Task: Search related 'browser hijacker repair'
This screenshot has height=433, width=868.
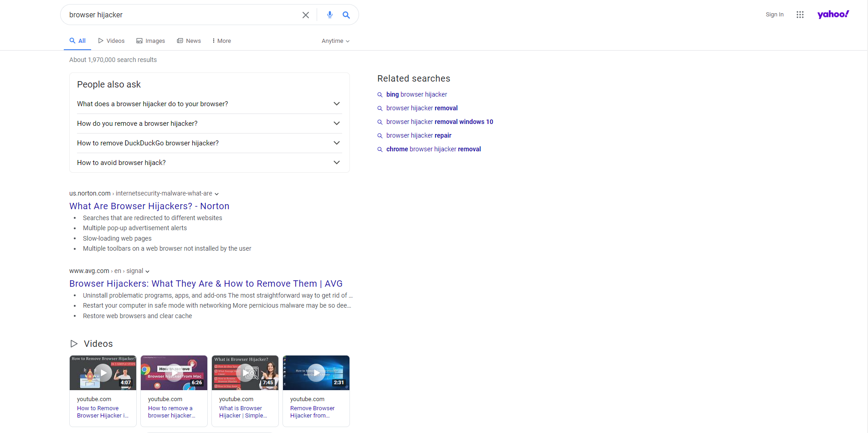Action: pos(419,135)
